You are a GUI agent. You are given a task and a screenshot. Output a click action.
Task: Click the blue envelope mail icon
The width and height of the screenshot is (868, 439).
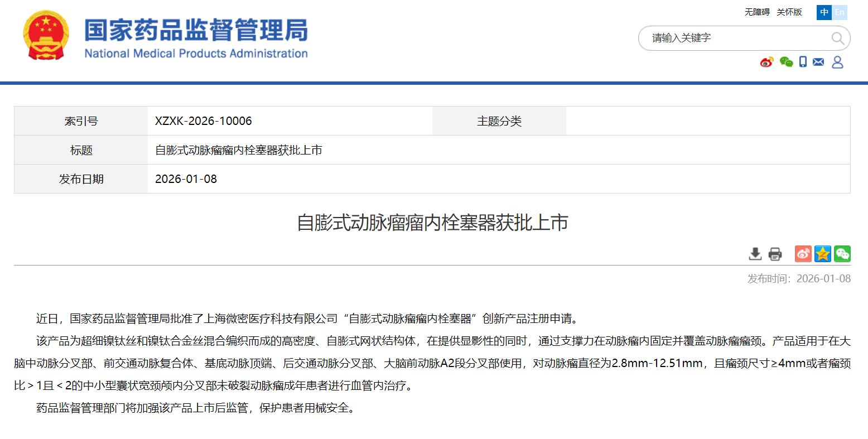(818, 62)
